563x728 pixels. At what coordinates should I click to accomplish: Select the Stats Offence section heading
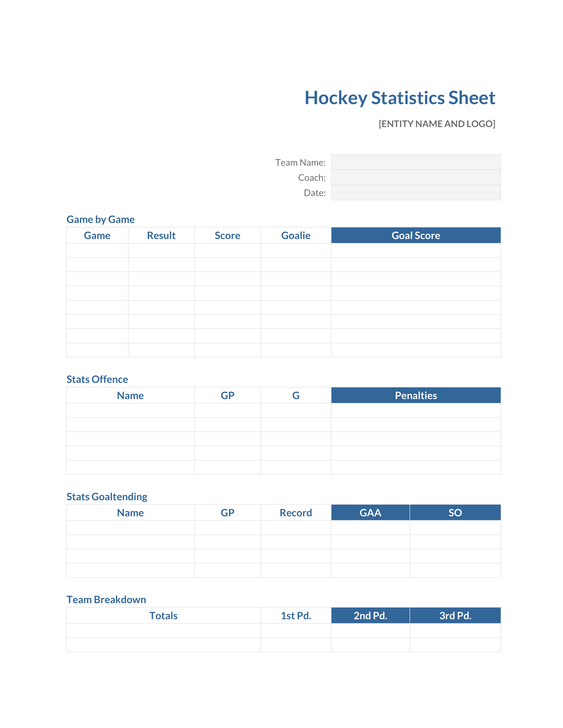click(97, 379)
